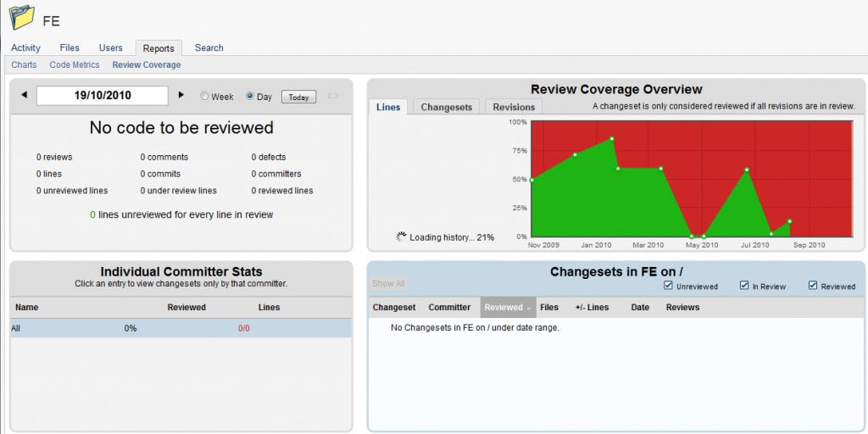
Task: Open the Code Metrics sub-page
Action: coord(75,64)
